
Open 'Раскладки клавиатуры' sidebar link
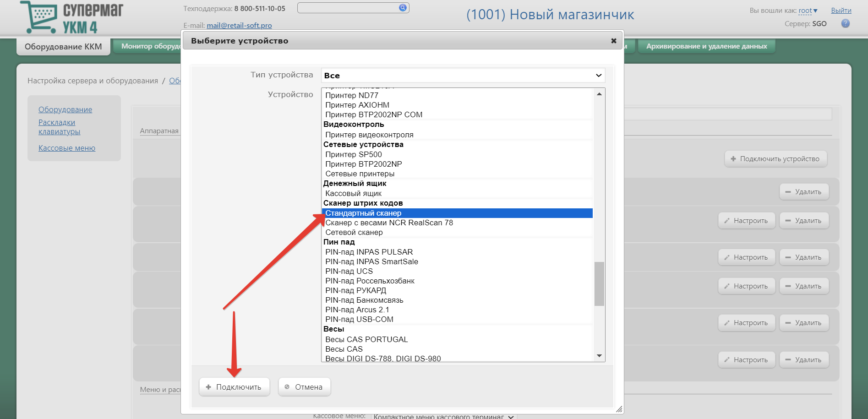59,127
